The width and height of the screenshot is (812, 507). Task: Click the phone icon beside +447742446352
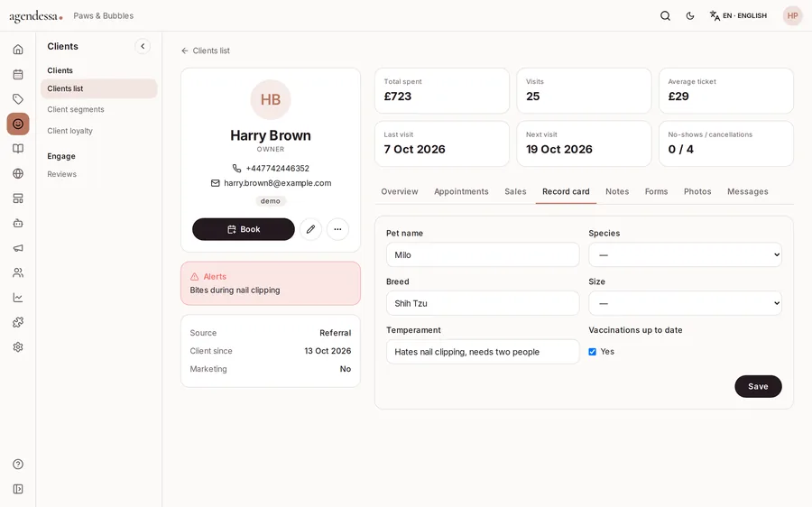[236, 169]
